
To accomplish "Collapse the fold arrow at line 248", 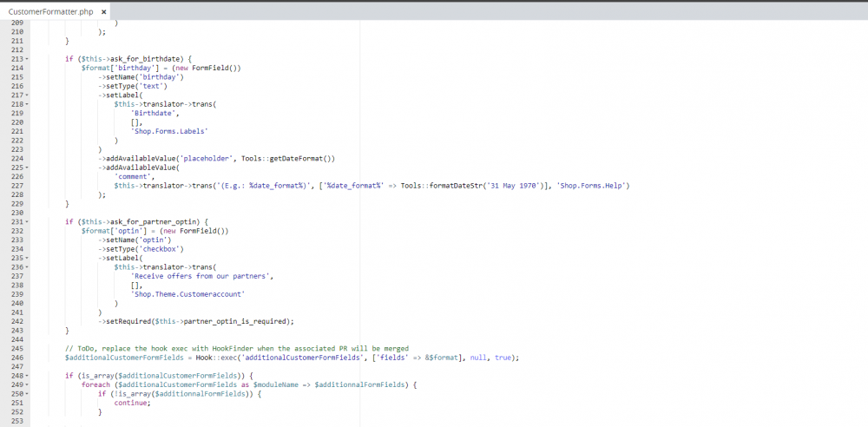I will [27, 376].
